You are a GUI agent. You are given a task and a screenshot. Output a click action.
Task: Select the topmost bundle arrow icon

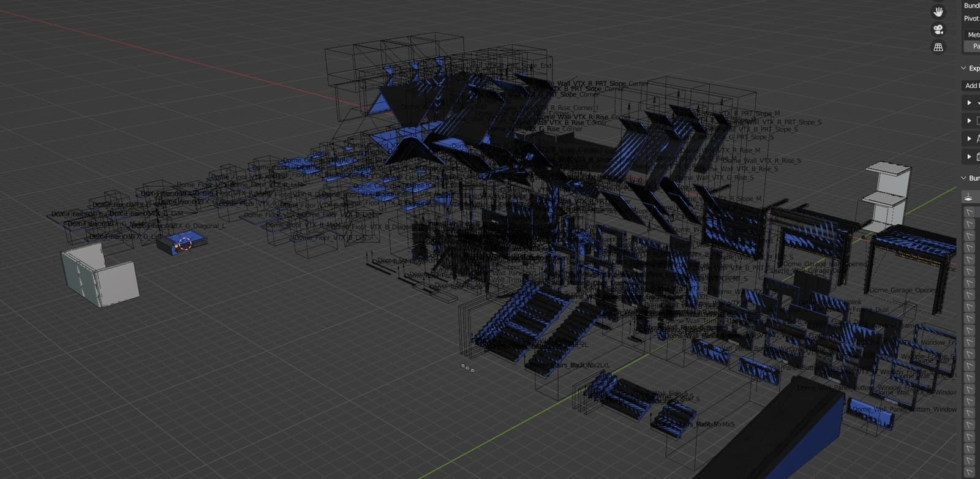pyautogui.click(x=969, y=212)
